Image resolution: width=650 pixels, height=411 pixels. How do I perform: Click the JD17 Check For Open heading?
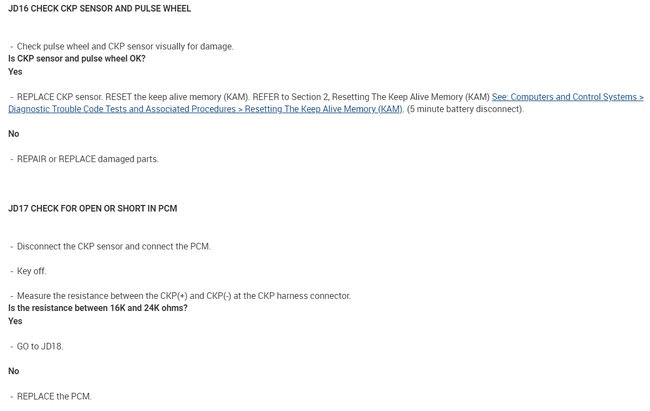92,208
